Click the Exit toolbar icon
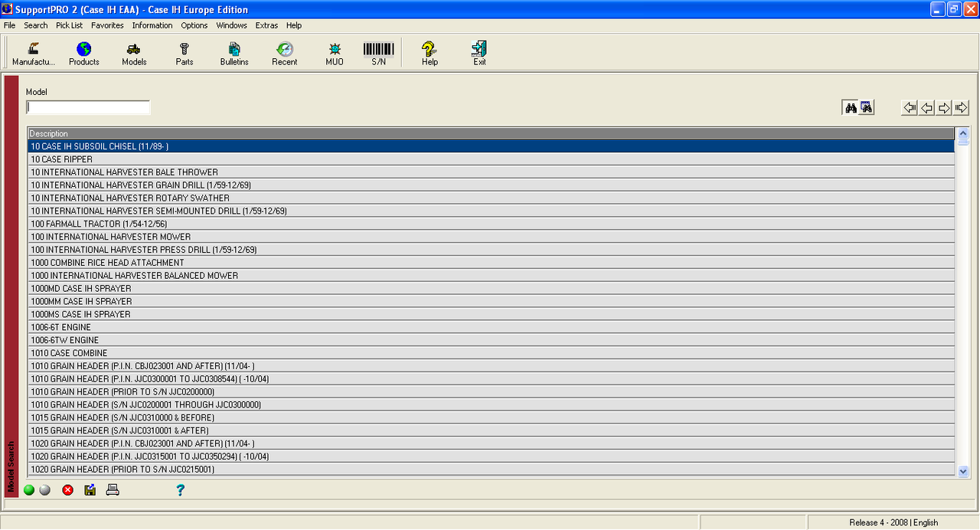Image resolution: width=980 pixels, height=530 pixels. click(x=479, y=54)
